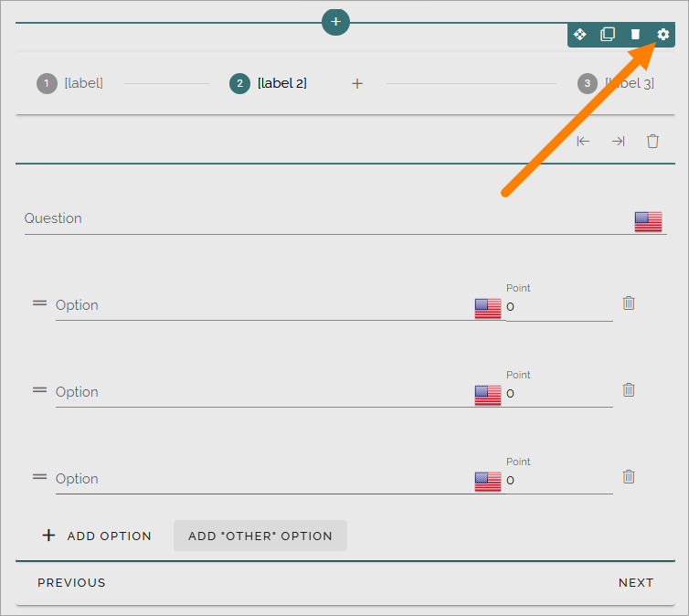Image resolution: width=689 pixels, height=616 pixels.
Task: Switch to step 1 [label]
Action: [69, 83]
